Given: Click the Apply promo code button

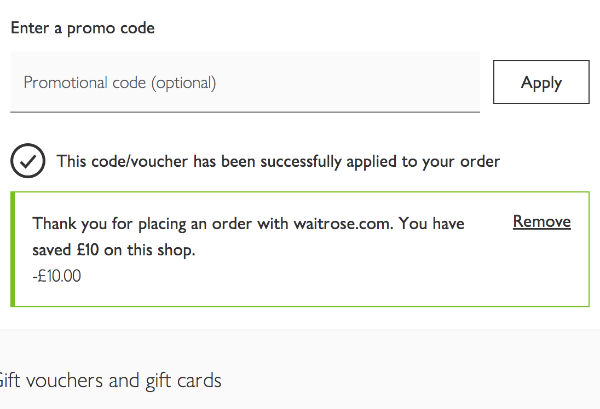Looking at the screenshot, I should coord(541,82).
